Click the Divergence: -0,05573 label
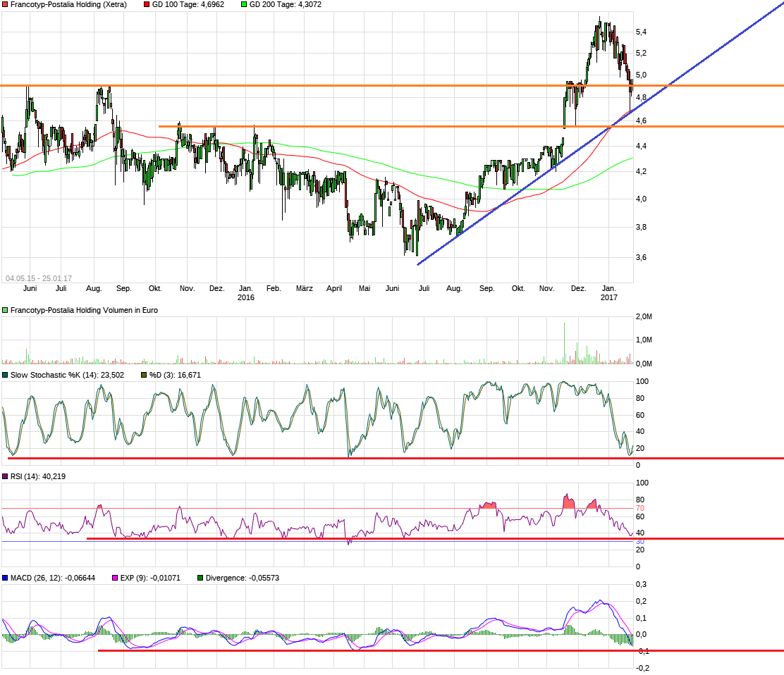 (x=243, y=578)
